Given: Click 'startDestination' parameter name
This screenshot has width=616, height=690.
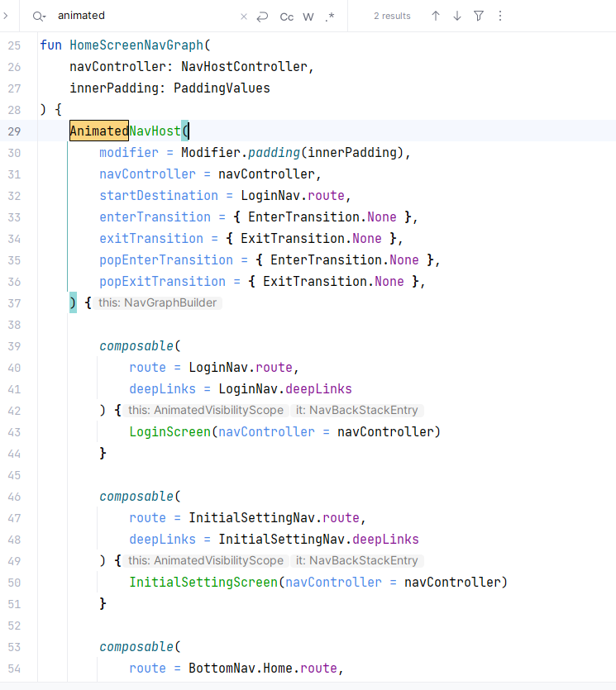Looking at the screenshot, I should (x=159, y=195).
